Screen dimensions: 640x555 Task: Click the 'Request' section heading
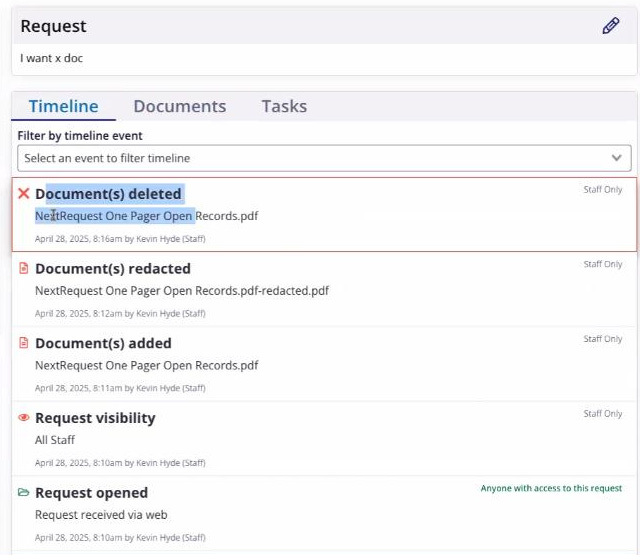[x=53, y=26]
